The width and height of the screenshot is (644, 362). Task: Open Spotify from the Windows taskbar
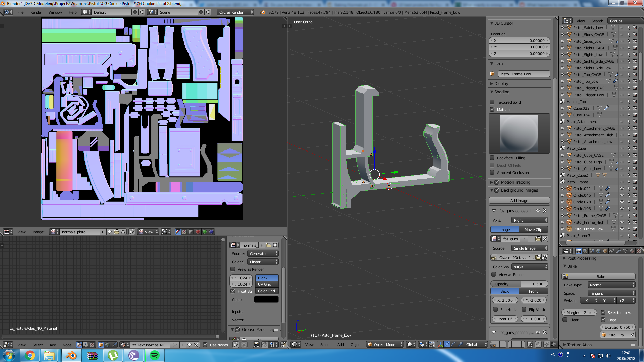tap(154, 355)
